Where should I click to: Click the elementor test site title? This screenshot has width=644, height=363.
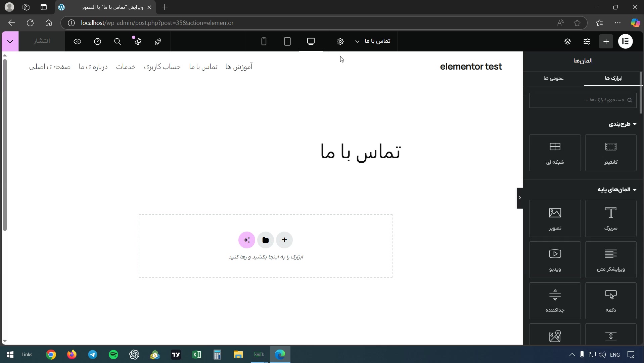point(471,67)
